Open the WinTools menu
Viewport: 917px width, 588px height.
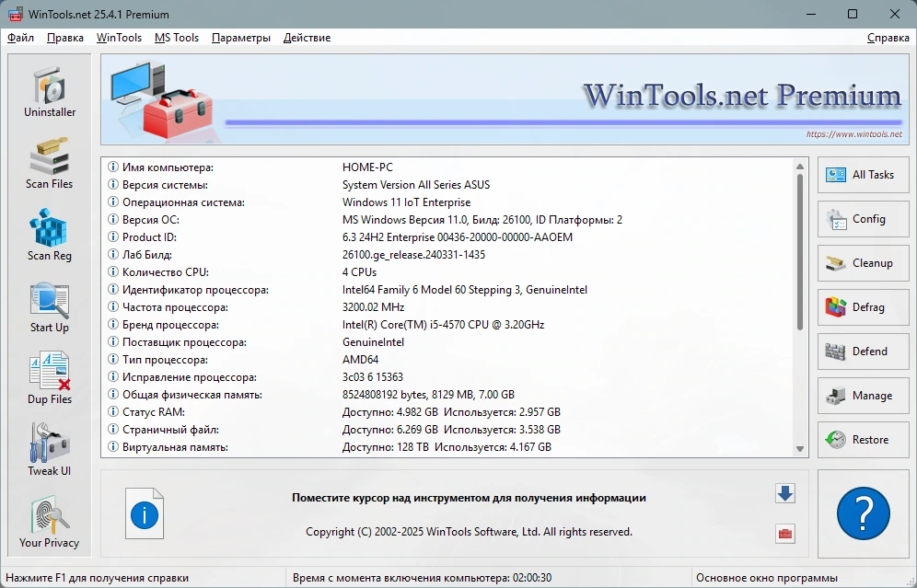pos(119,38)
